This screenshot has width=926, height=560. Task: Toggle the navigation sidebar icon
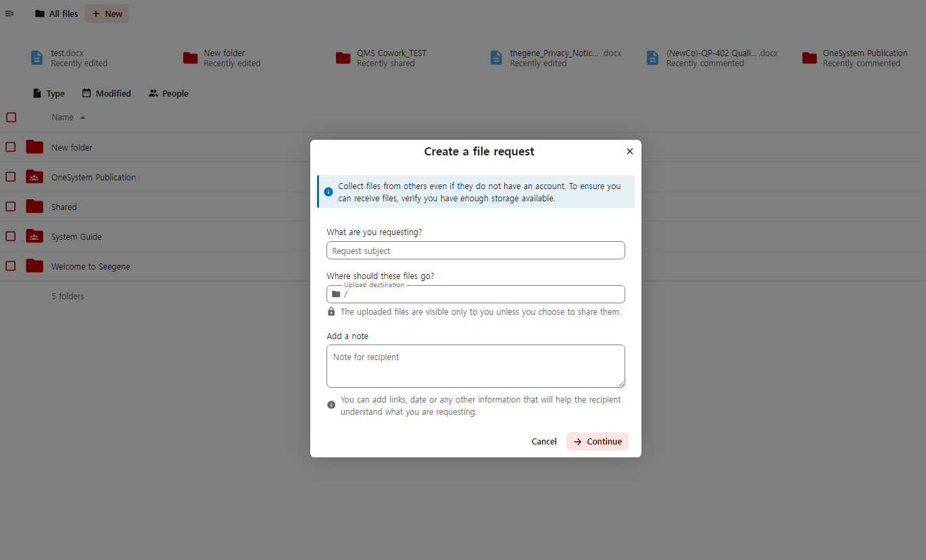(9, 14)
